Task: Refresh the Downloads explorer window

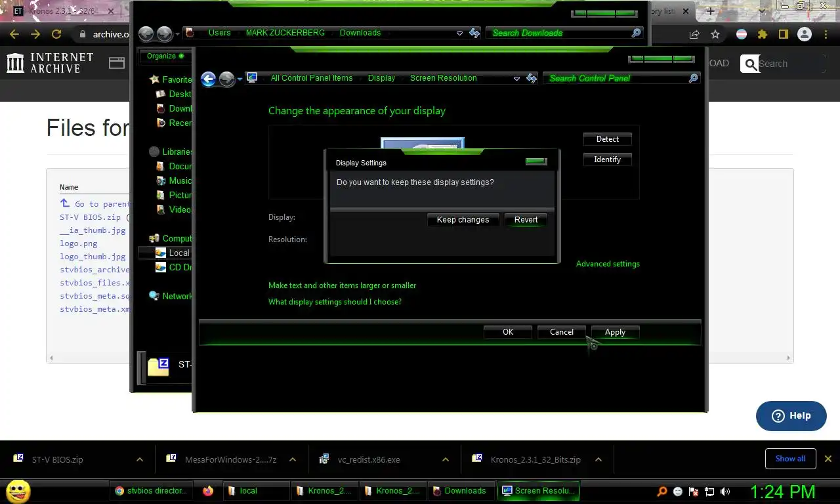Action: point(474,33)
